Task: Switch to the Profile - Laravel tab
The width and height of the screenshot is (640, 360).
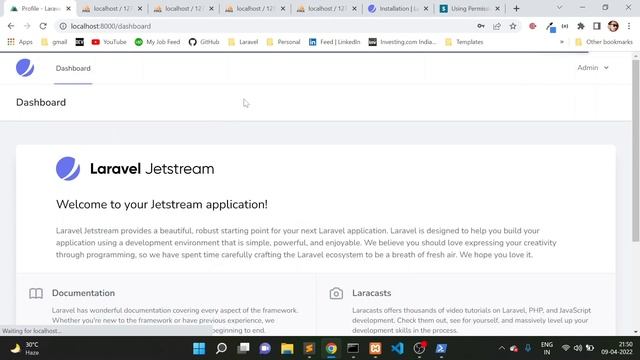Action: [x=37, y=8]
